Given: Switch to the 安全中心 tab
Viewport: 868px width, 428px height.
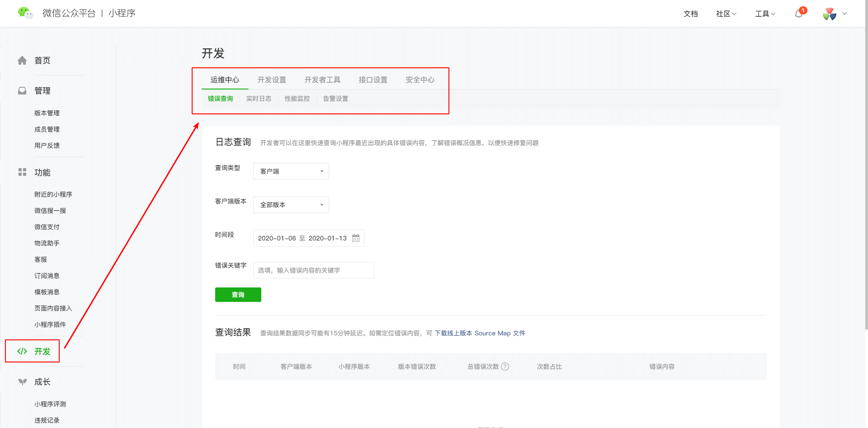Looking at the screenshot, I should pyautogui.click(x=420, y=80).
